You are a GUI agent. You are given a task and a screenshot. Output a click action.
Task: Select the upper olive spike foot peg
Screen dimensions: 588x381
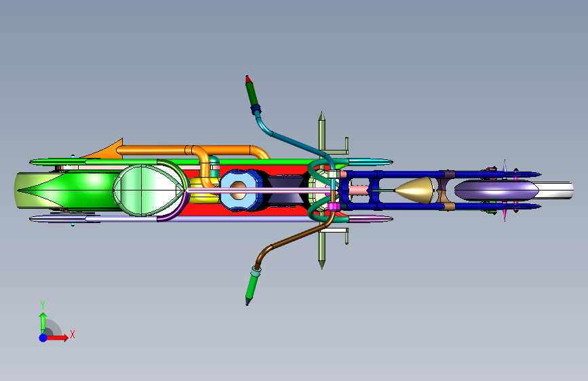point(321,132)
